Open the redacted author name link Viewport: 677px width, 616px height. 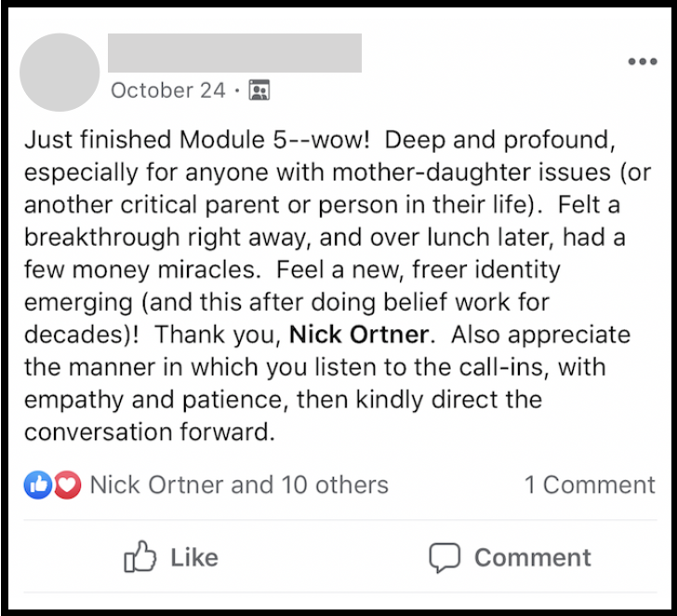click(x=234, y=52)
